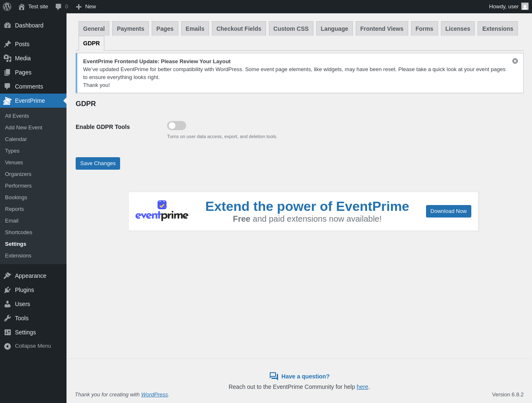Click the Posts pin icon
The image size is (532, 403).
point(7,44)
